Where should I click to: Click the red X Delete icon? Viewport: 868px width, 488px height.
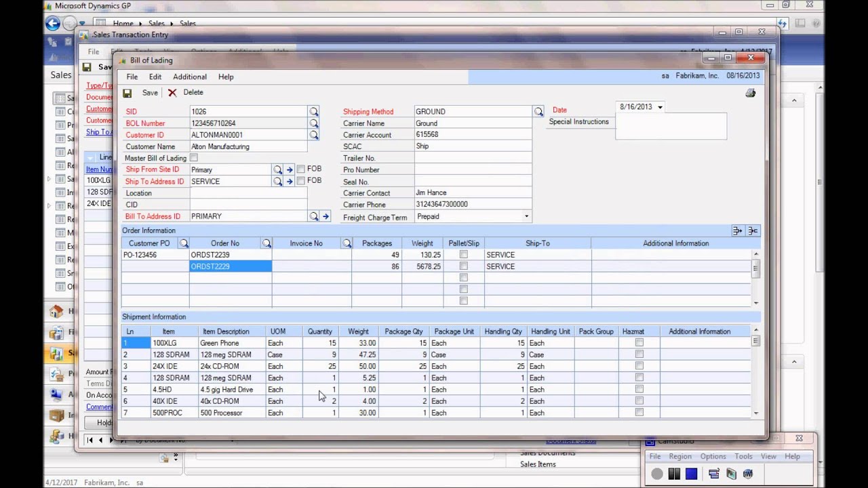click(x=172, y=93)
